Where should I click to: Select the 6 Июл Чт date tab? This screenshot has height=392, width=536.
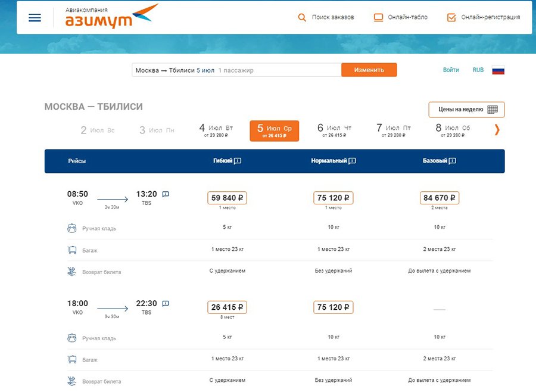click(x=334, y=130)
